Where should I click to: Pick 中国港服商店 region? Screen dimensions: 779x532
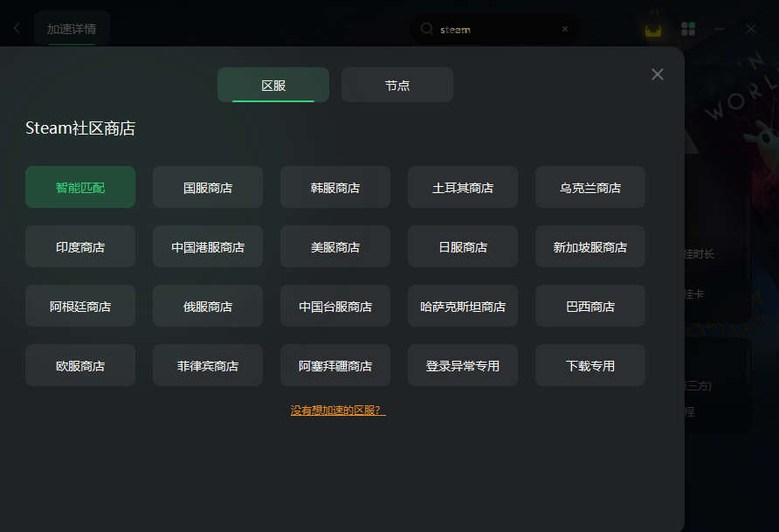pyautogui.click(x=208, y=246)
